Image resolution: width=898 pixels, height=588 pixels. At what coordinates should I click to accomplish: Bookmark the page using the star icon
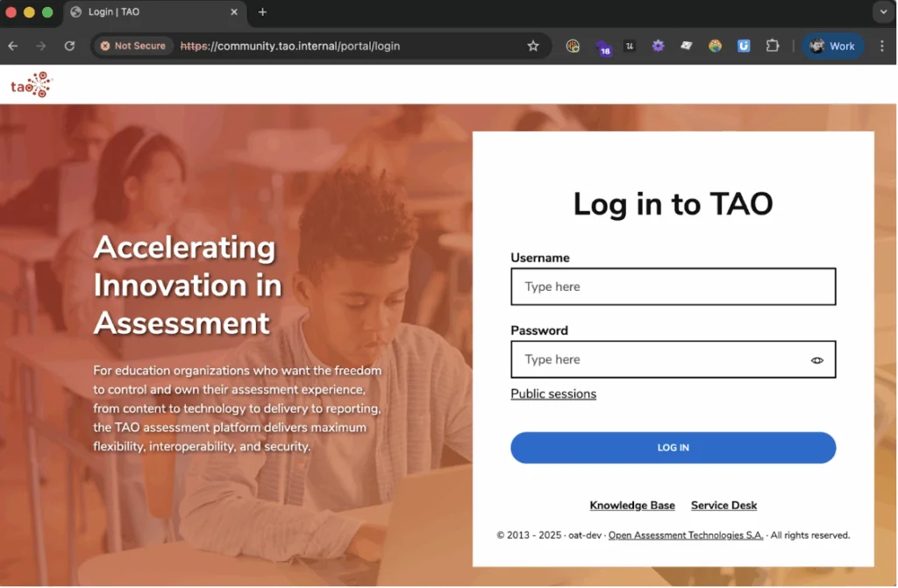pyautogui.click(x=534, y=46)
